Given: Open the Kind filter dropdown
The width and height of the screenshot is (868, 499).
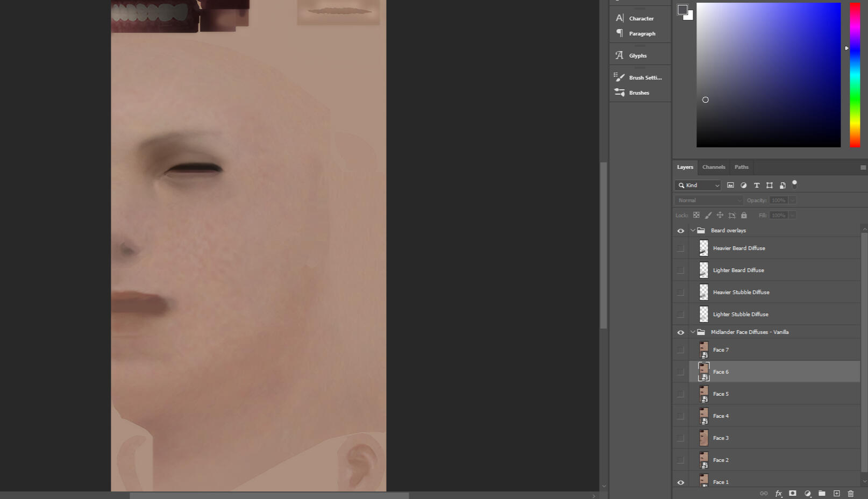Looking at the screenshot, I should [x=698, y=185].
